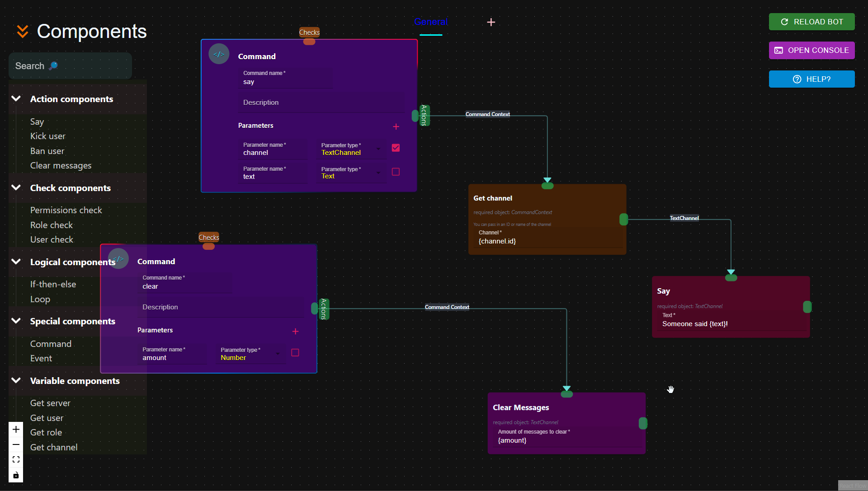Image resolution: width=868 pixels, height=491 pixels.
Task: Click the component Search field
Action: [x=70, y=66]
